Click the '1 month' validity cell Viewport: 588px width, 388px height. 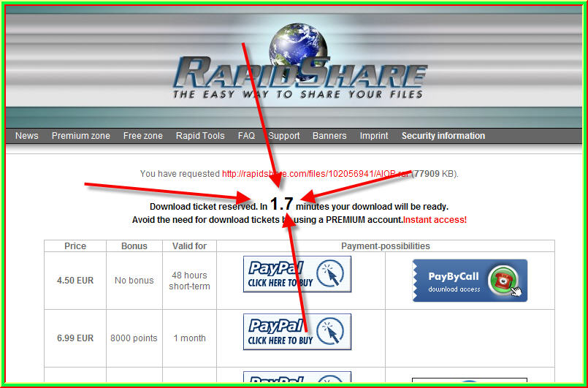tap(189, 338)
